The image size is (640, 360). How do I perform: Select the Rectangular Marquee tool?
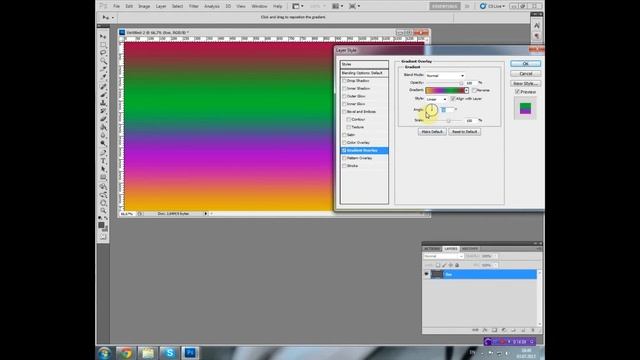[x=103, y=45]
